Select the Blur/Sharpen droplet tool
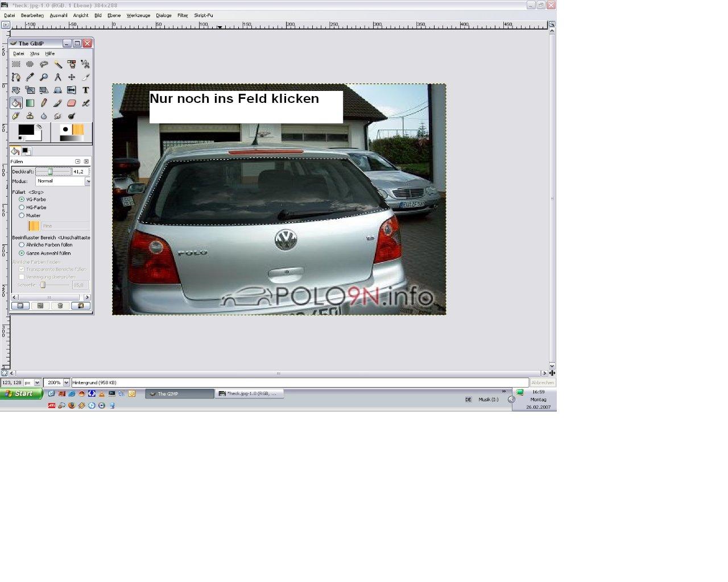The height and width of the screenshot is (582, 728). (x=44, y=116)
